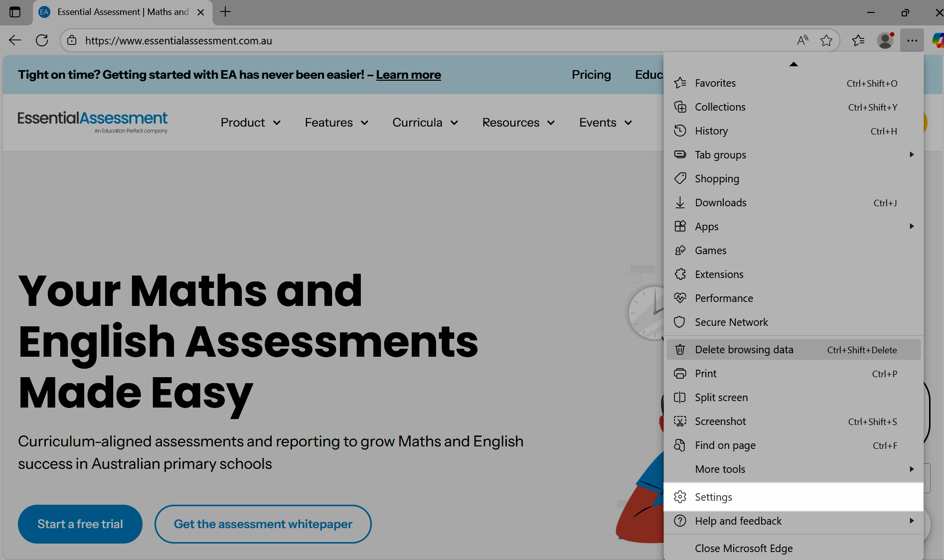
Task: Click the Downloads arrow icon
Action: click(x=680, y=203)
